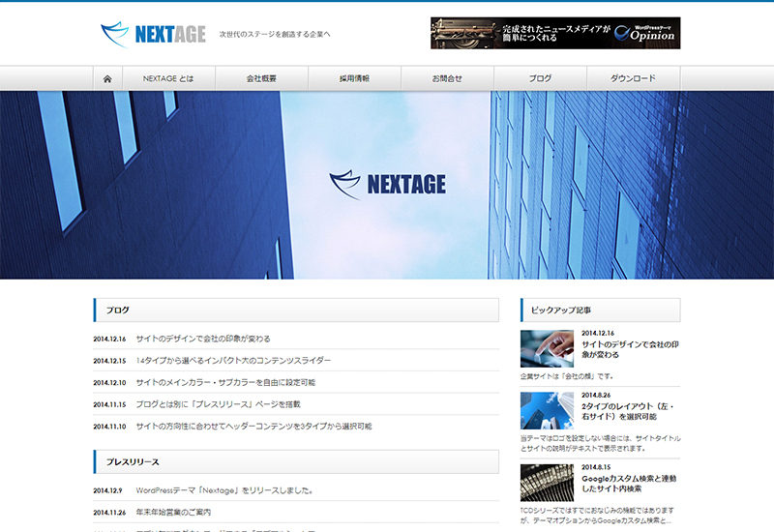The width and height of the screenshot is (774, 532).
Task: Open the 会社概要 menu item
Action: pyautogui.click(x=261, y=79)
